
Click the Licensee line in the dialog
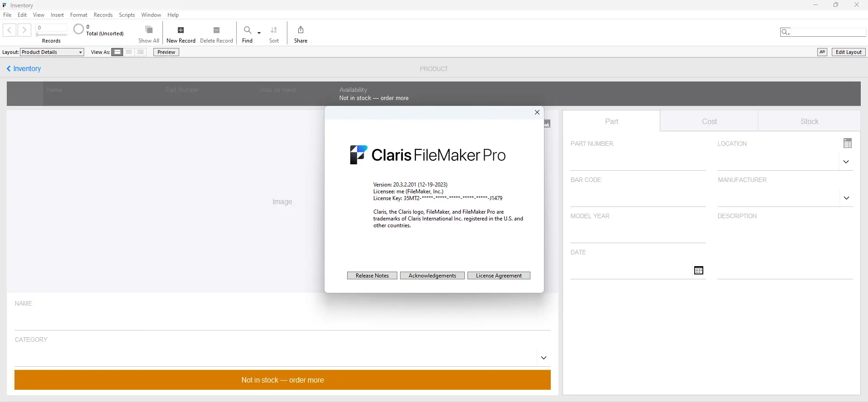pos(408,191)
